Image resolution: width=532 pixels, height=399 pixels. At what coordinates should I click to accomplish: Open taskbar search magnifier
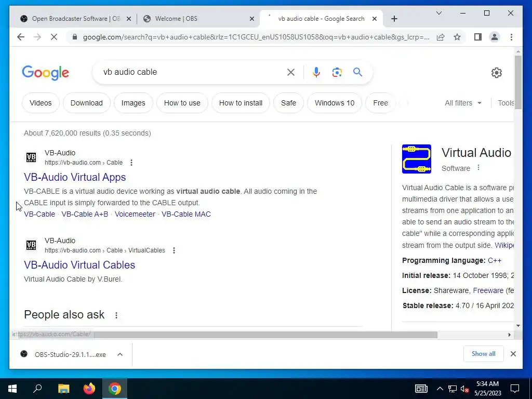37,389
